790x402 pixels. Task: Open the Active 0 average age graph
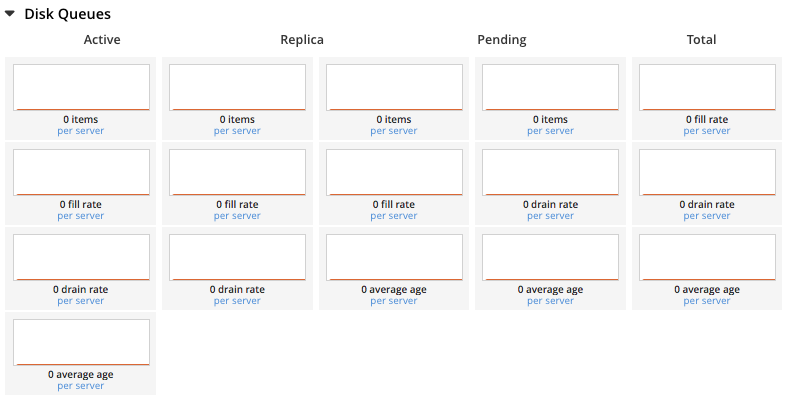tap(81, 342)
